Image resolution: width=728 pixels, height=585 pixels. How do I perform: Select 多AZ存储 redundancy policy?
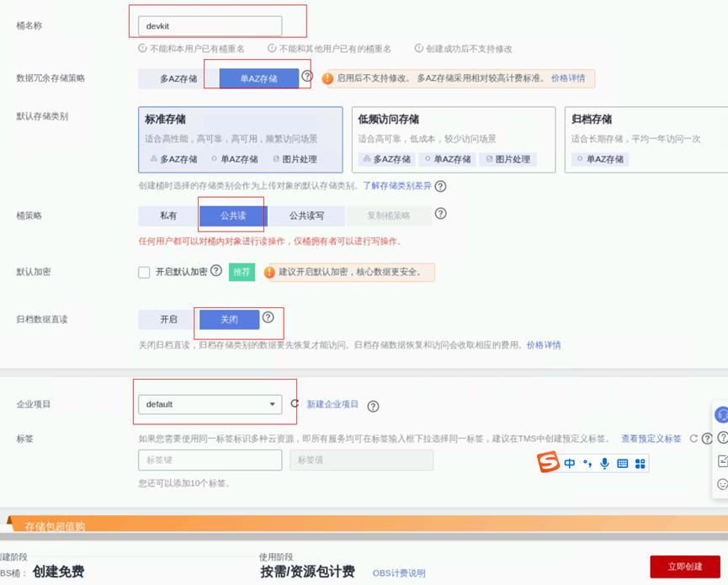[178, 78]
